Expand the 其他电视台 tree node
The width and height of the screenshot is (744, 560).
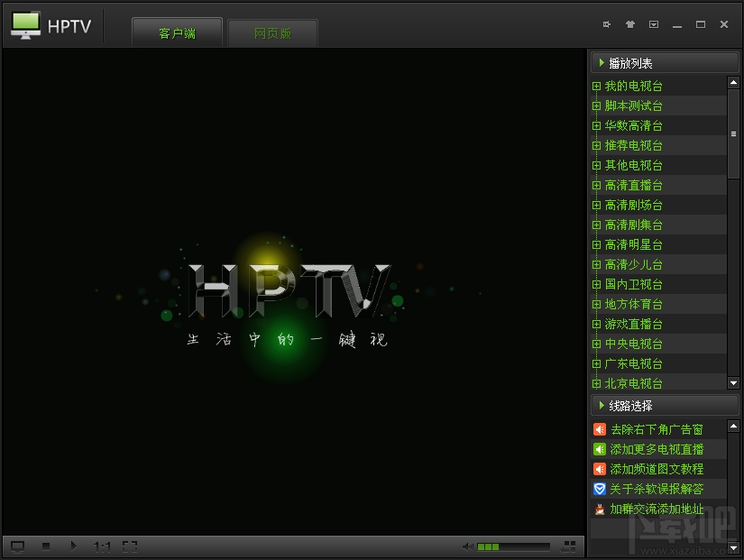pos(596,166)
